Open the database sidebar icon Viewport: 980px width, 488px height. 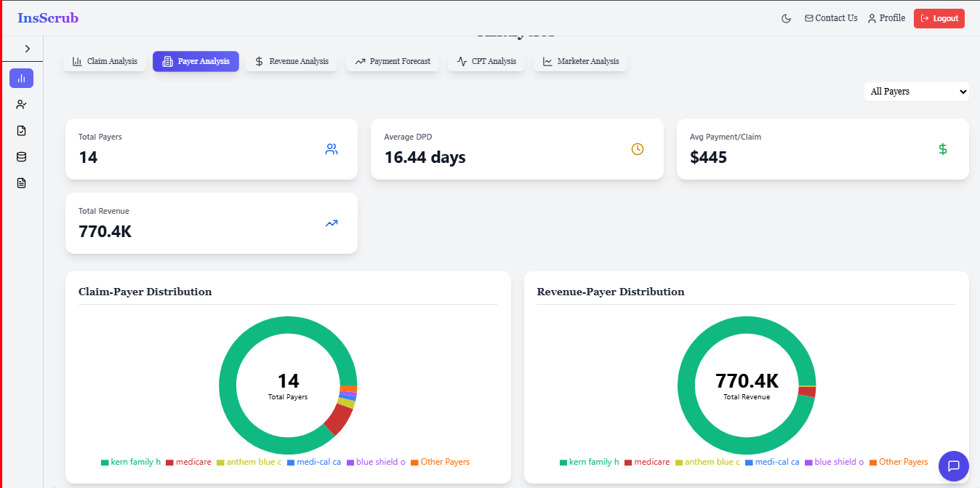[x=21, y=156]
